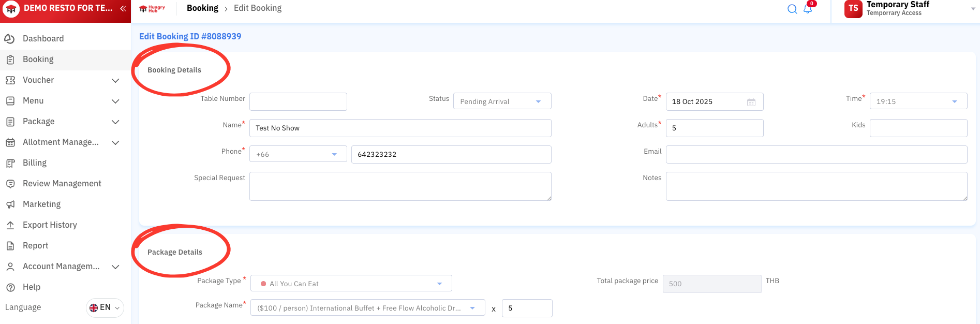Click the restaurant logo icon in sidebar header
This screenshot has width=980, height=324.
click(x=11, y=9)
